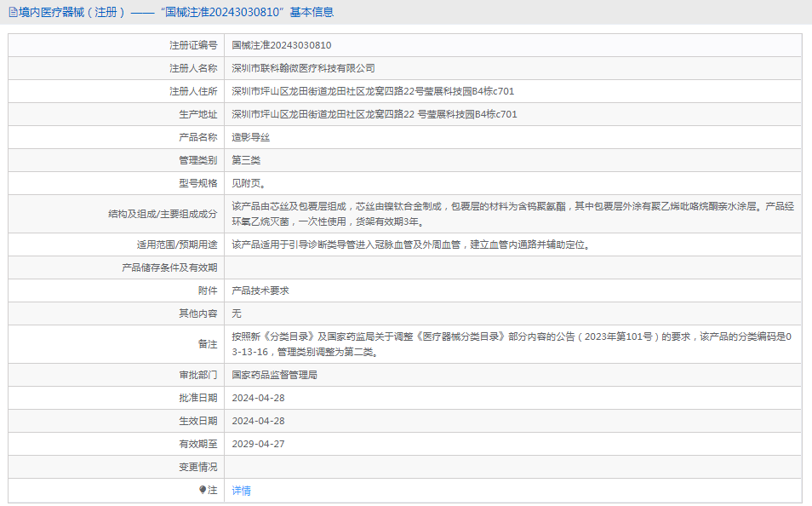Click the 备注 label
The height and width of the screenshot is (506, 812).
pyautogui.click(x=208, y=344)
